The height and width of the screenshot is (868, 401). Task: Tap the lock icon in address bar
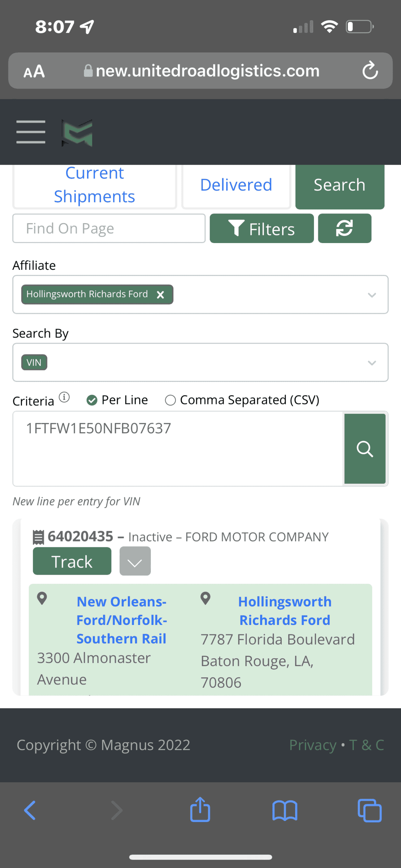[x=88, y=71]
